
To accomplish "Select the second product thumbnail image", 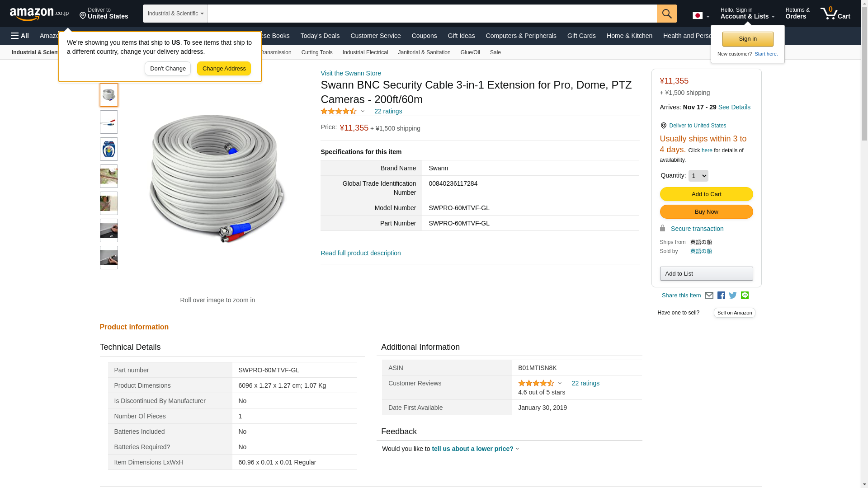I will click(x=109, y=122).
